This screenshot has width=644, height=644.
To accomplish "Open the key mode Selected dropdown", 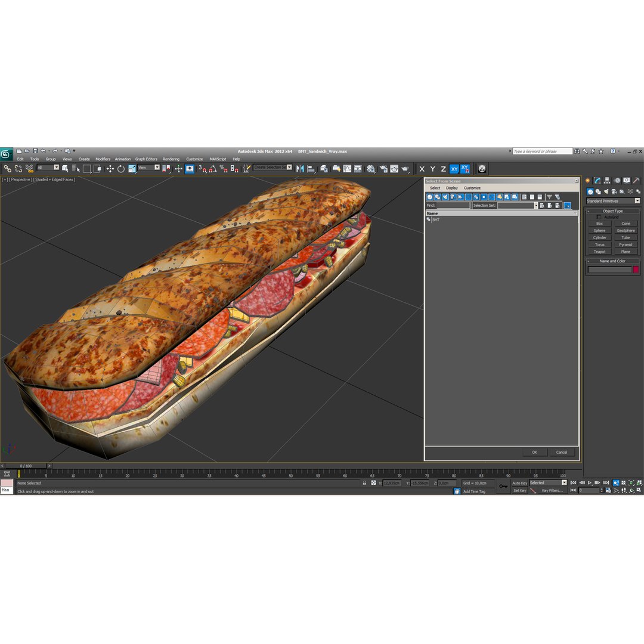I will (x=548, y=483).
